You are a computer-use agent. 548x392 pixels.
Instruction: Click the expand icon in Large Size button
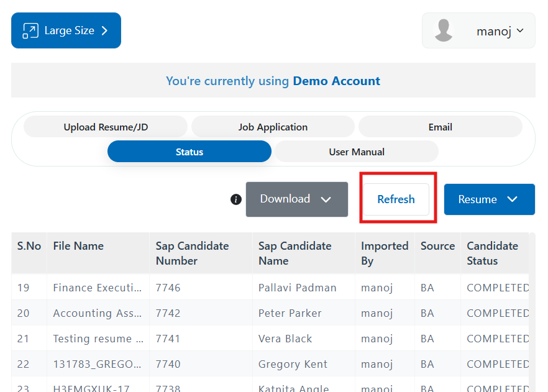[x=30, y=30]
